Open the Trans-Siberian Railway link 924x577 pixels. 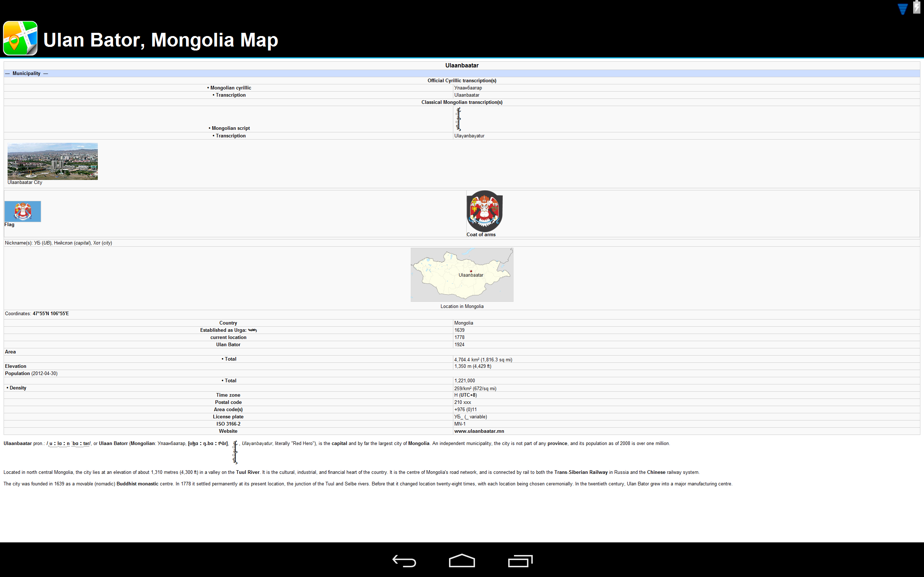[580, 472]
